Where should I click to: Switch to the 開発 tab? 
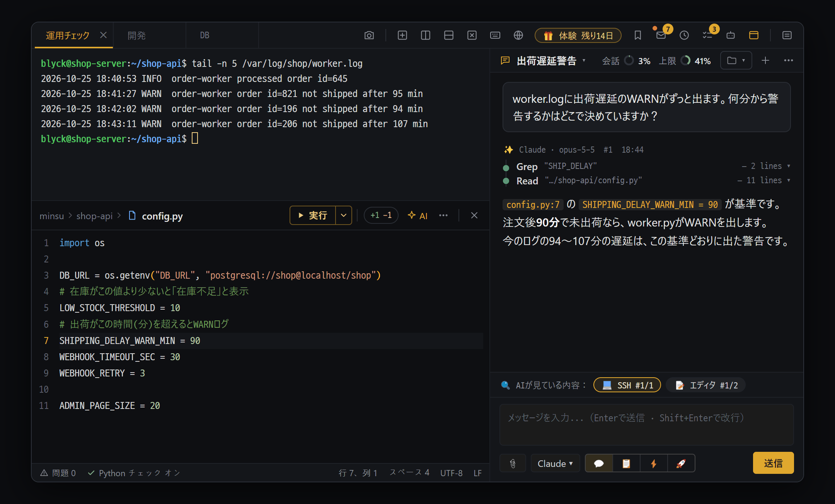pos(149,36)
